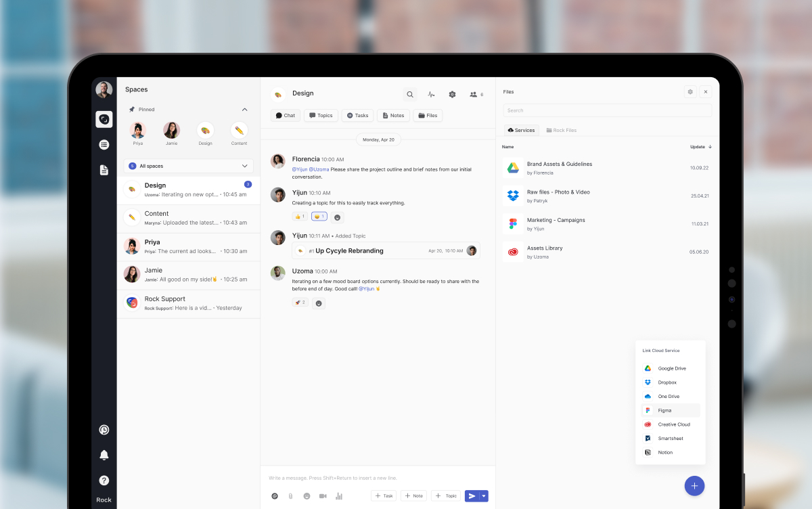This screenshot has height=509, width=812.
Task: Switch to the Tasks tab
Action: tap(357, 115)
